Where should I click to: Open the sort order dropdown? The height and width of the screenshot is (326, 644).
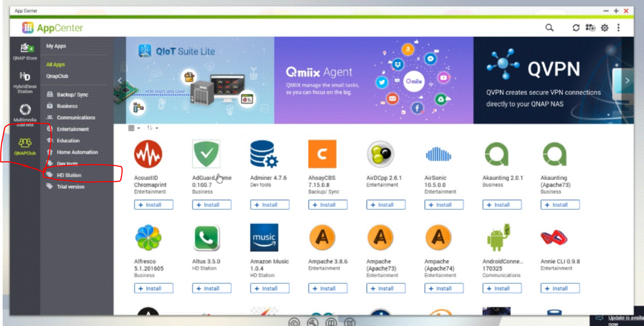(153, 128)
